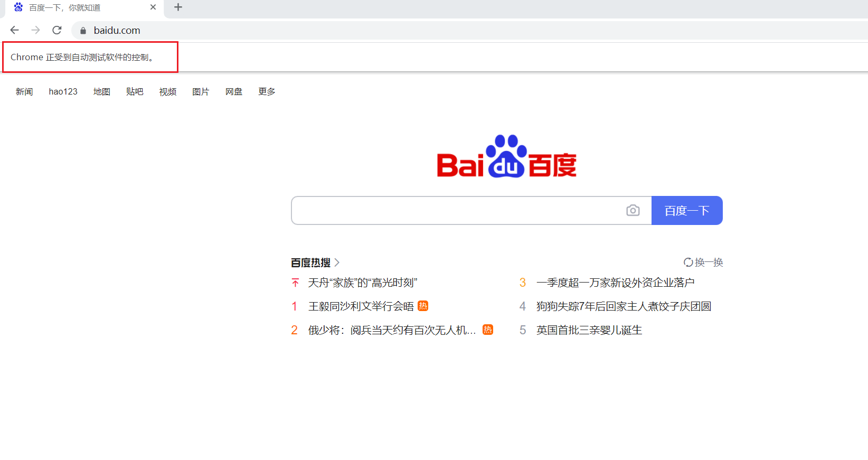Click the 百度一下 search button
868x460 pixels.
[687, 211]
